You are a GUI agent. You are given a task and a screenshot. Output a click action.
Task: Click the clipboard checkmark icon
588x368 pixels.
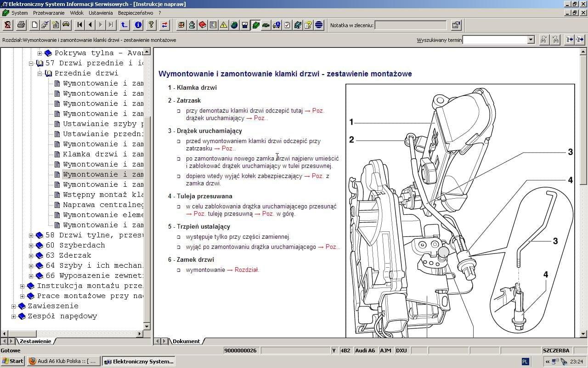(x=287, y=25)
